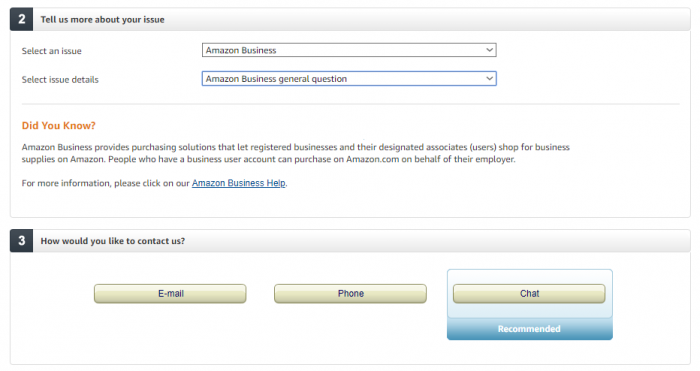The height and width of the screenshot is (371, 700).
Task: Open the Amazon Business general question dropdown
Action: coord(349,79)
